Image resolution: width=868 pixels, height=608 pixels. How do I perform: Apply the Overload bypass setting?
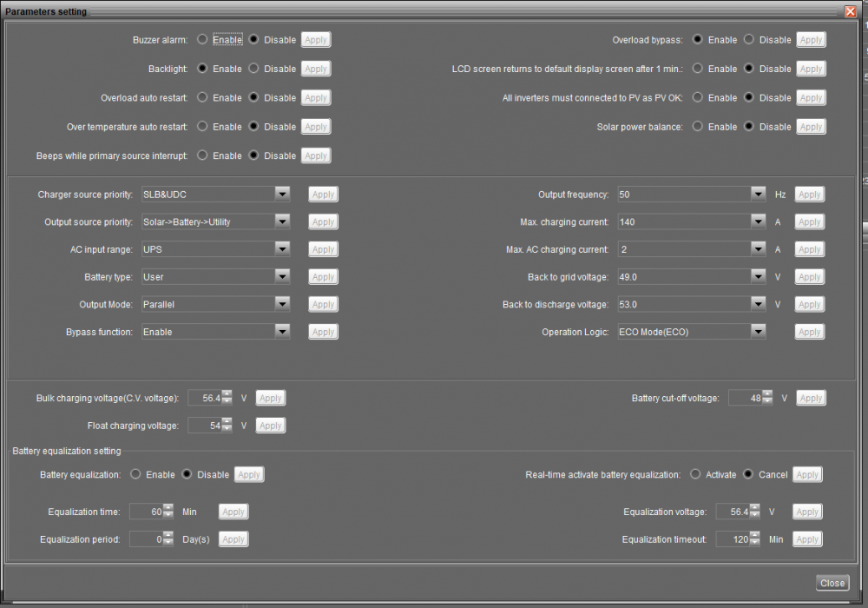pos(811,40)
